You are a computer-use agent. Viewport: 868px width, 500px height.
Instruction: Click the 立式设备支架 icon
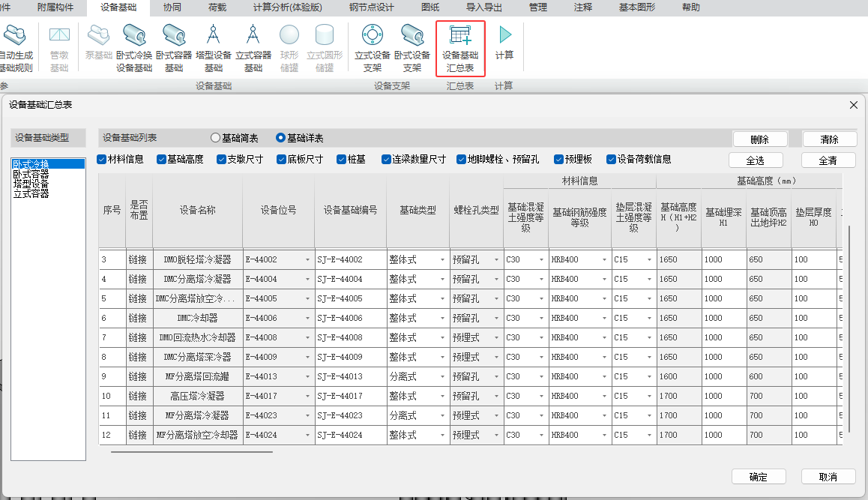click(373, 36)
